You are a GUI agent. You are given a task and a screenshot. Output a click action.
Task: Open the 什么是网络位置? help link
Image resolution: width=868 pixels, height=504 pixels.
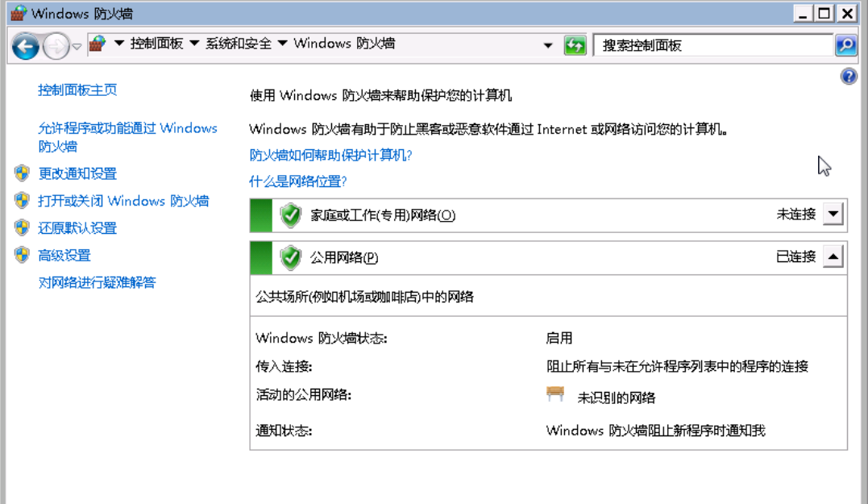point(298,181)
